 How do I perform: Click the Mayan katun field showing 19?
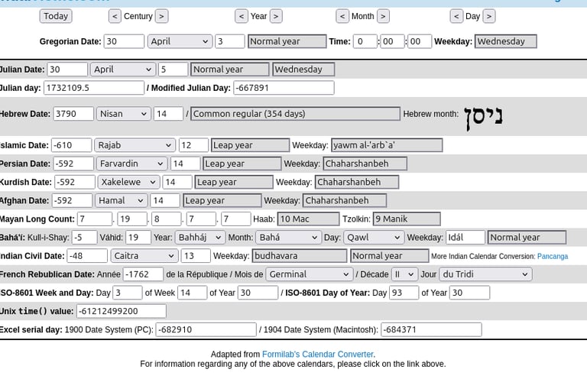point(132,219)
